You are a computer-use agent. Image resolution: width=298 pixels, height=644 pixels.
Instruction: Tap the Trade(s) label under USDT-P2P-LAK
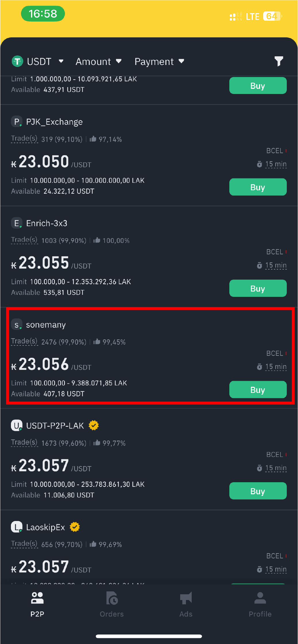point(24,442)
